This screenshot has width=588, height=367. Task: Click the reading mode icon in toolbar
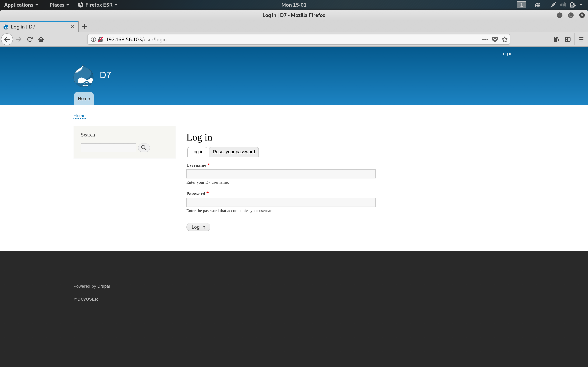[568, 39]
